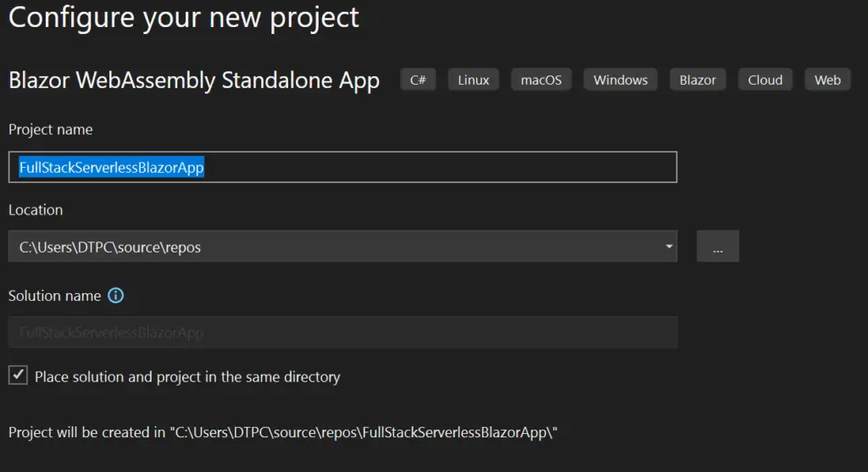Uncheck the same directory checkbox
This screenshot has height=472, width=868.
(18, 375)
